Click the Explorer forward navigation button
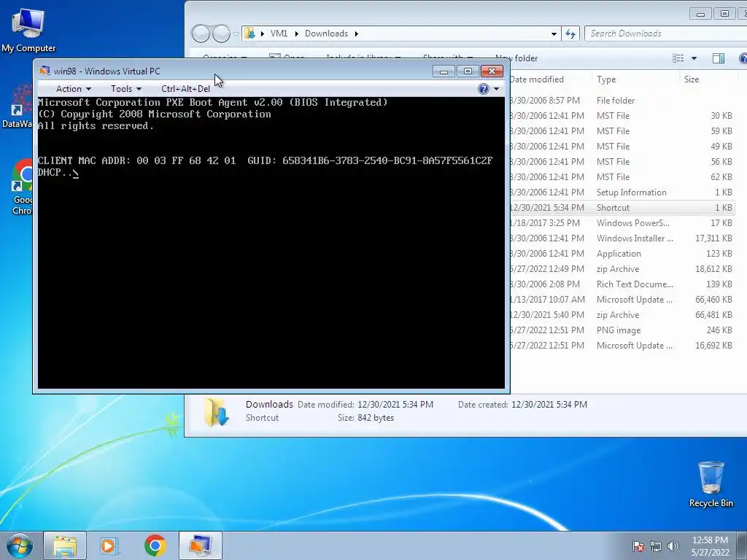Viewport: 747px width, 560px height. coord(221,34)
